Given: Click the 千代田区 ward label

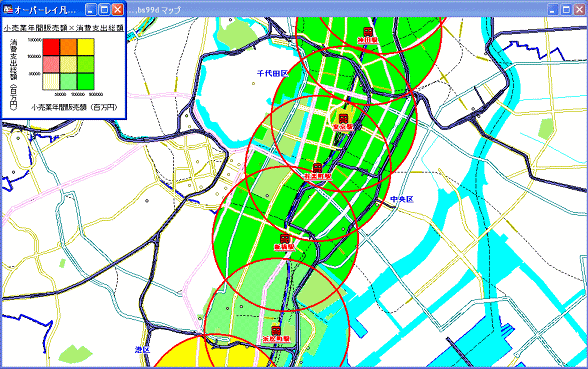Looking at the screenshot, I should pos(272,74).
